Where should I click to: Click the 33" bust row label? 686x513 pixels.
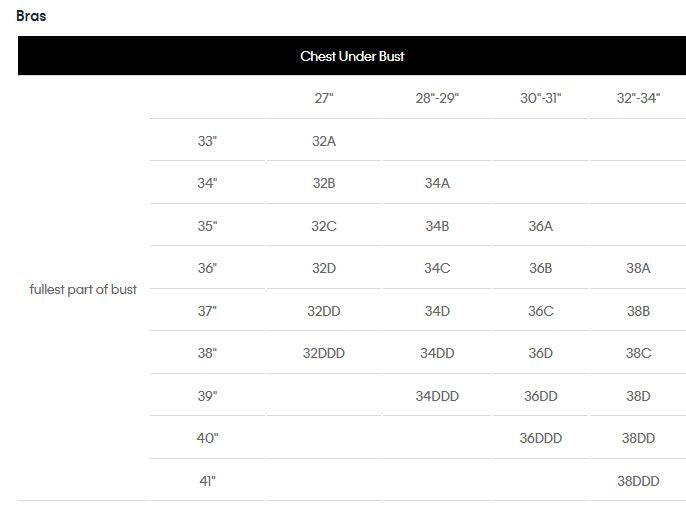coord(207,141)
